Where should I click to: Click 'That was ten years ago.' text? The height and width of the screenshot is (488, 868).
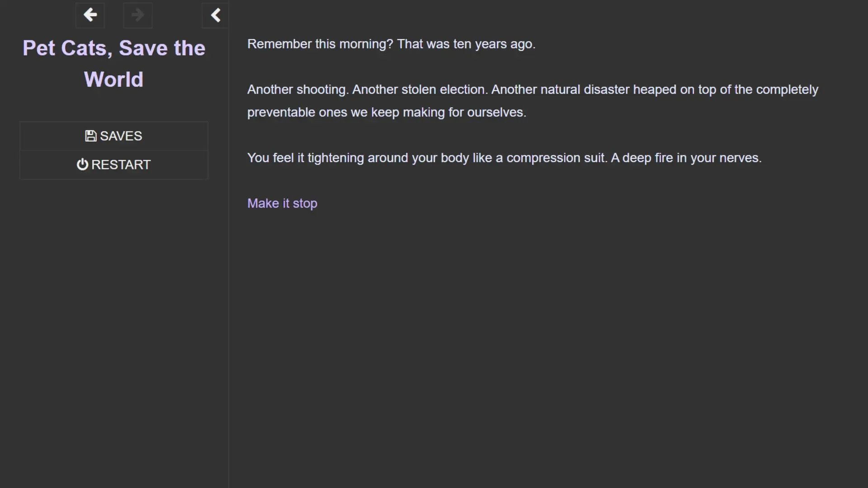466,44
